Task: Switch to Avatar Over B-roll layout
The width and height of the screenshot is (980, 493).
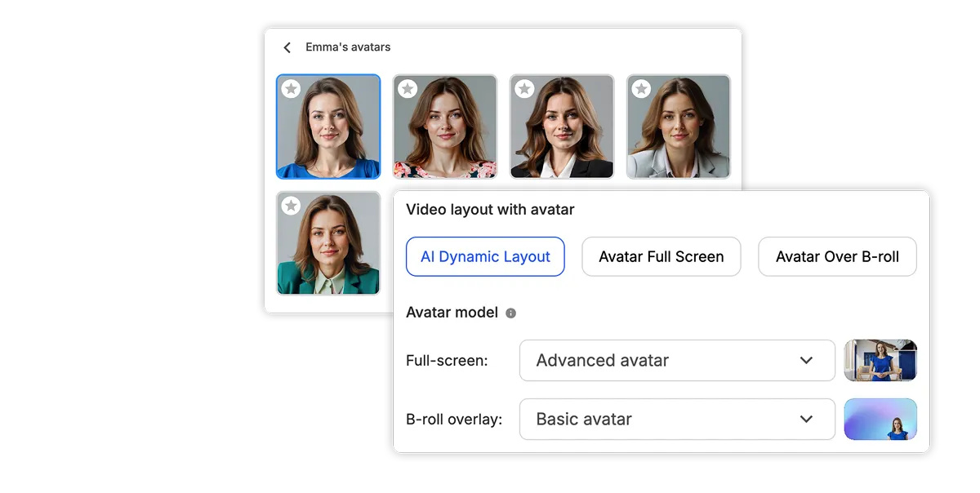Action: coord(837,256)
